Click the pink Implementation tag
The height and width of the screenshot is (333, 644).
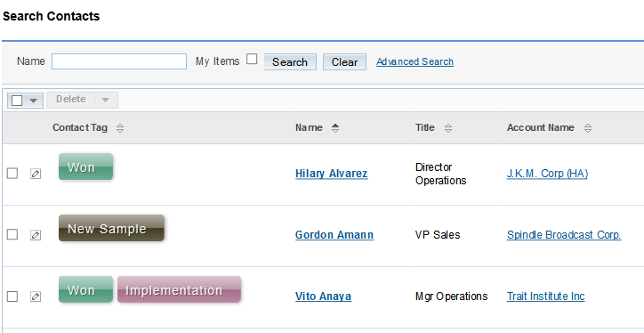click(179, 290)
